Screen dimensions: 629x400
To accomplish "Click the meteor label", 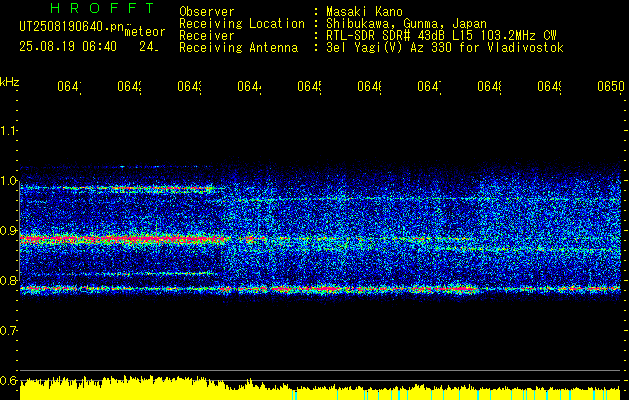I will [145, 32].
